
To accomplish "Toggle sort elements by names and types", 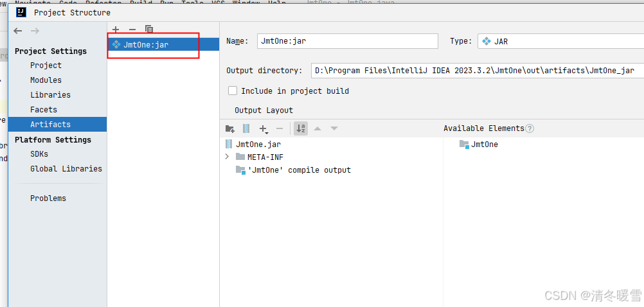I will pos(301,129).
